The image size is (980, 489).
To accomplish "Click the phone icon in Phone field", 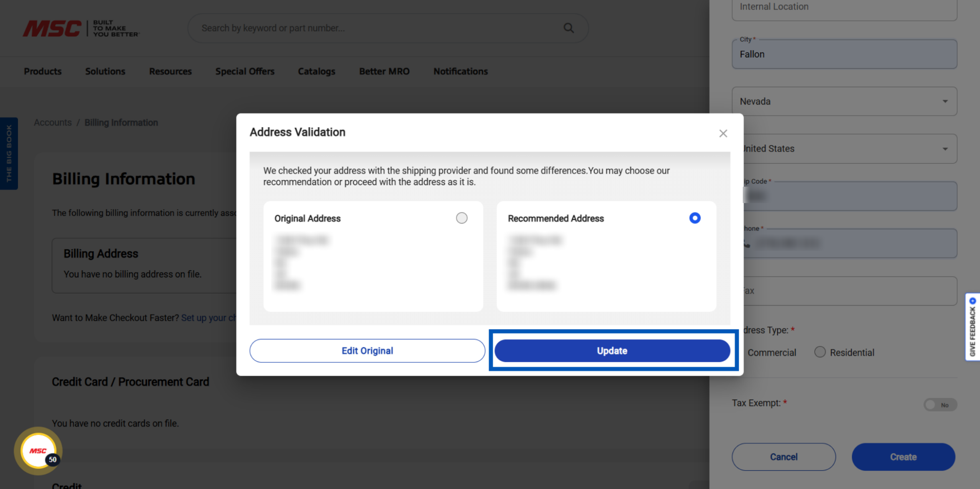I will (747, 244).
